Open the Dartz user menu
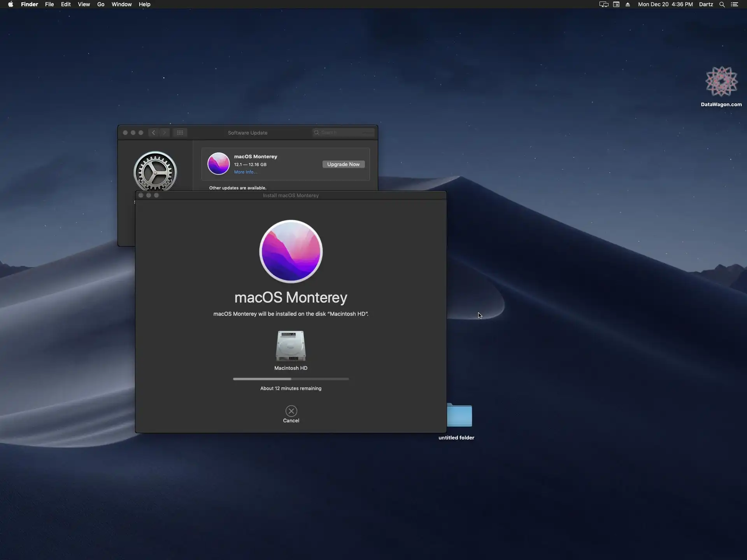The width and height of the screenshot is (747, 560). (x=706, y=4)
